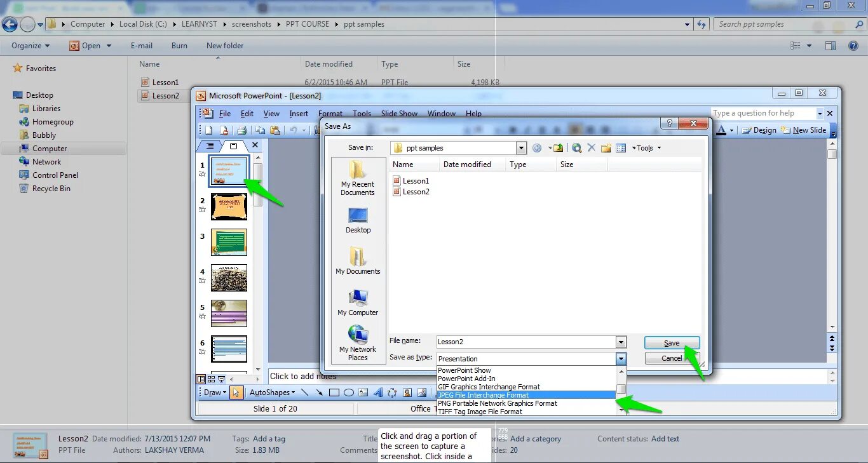Select My Documents in places bar

pyautogui.click(x=358, y=261)
